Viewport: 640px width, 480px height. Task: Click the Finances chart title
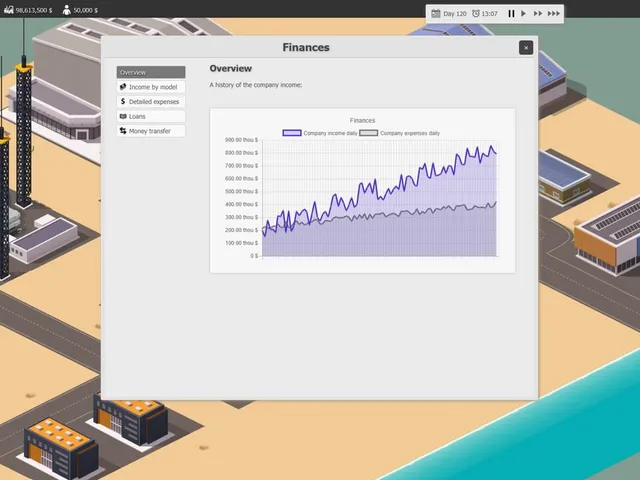click(362, 120)
